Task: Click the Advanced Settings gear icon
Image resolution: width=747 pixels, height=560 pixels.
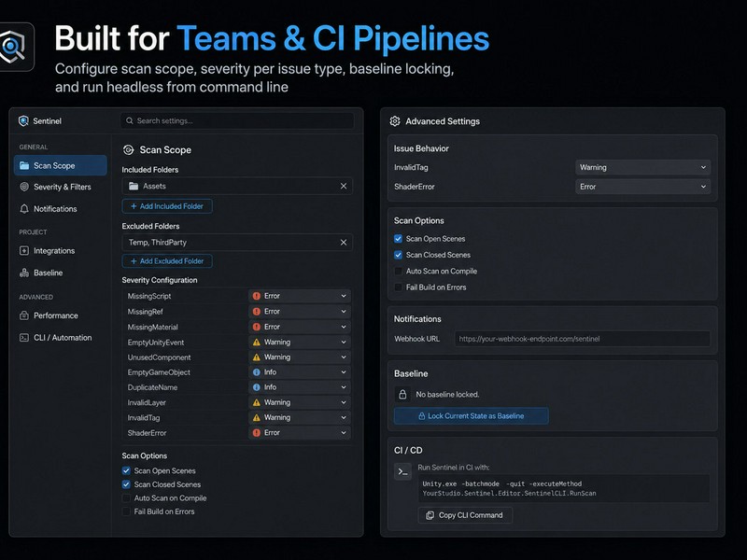Action: [395, 121]
